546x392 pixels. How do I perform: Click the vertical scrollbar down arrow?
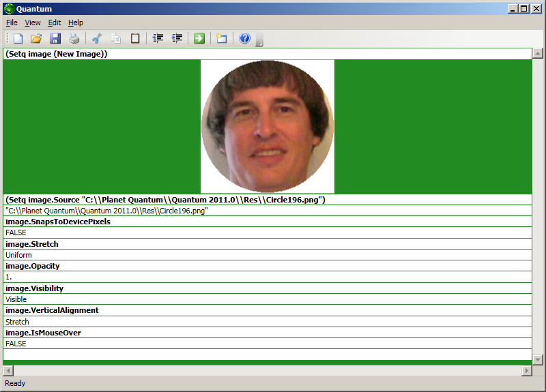click(x=538, y=359)
